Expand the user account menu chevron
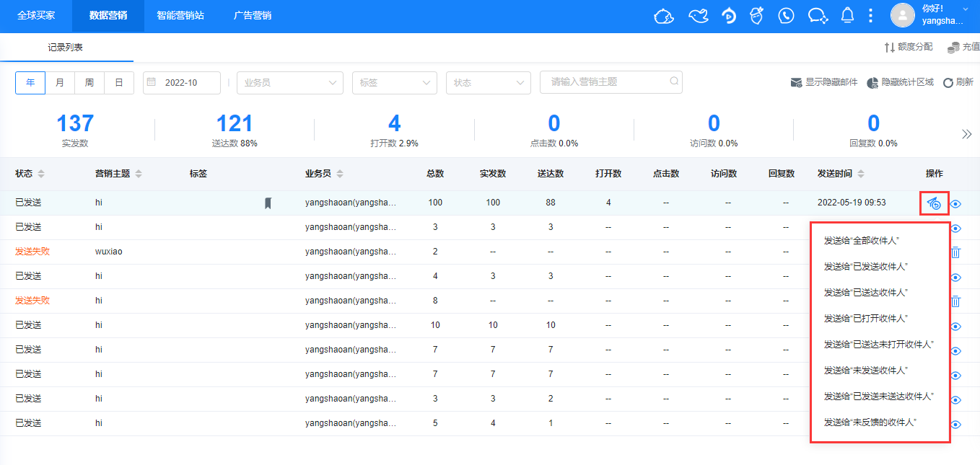 [966, 9]
